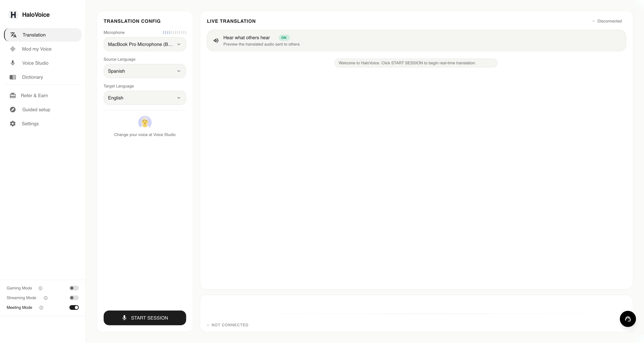Screen dimensions: 644x343
Task: Click the LIVE TRANSLATION heading
Action: point(231,21)
